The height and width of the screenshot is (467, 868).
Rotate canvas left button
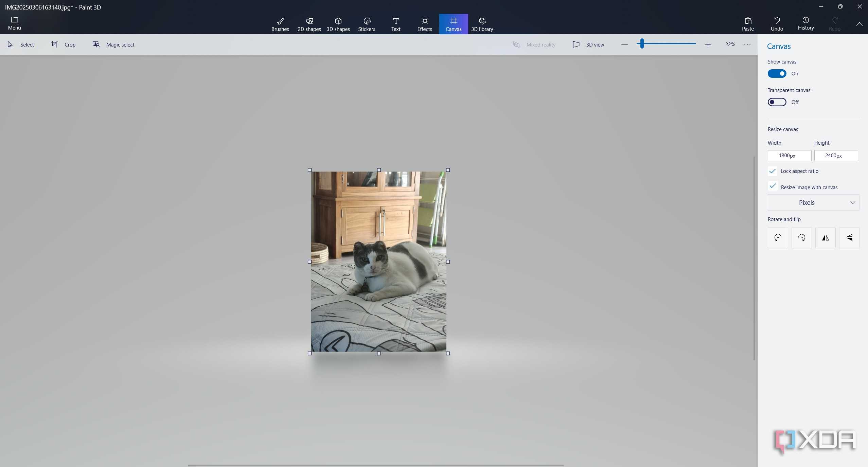point(778,238)
